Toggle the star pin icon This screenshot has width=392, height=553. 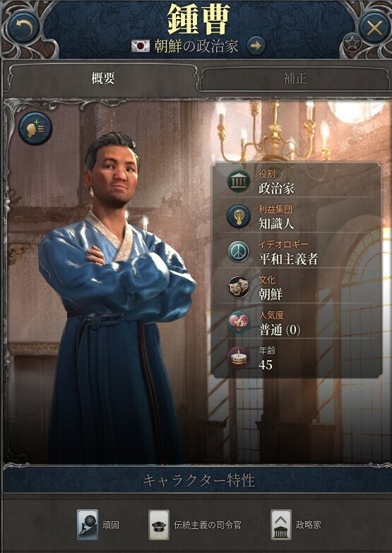pyautogui.click(x=352, y=44)
